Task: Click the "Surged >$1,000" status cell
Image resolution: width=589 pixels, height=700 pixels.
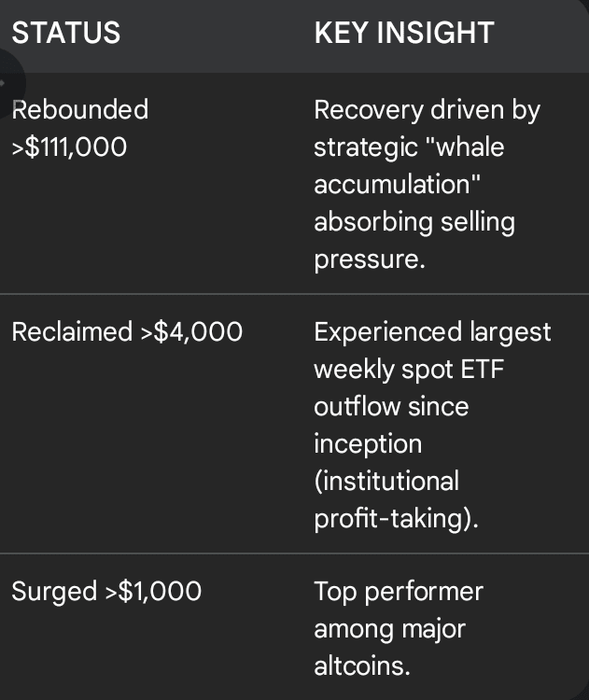Action: [x=106, y=591]
